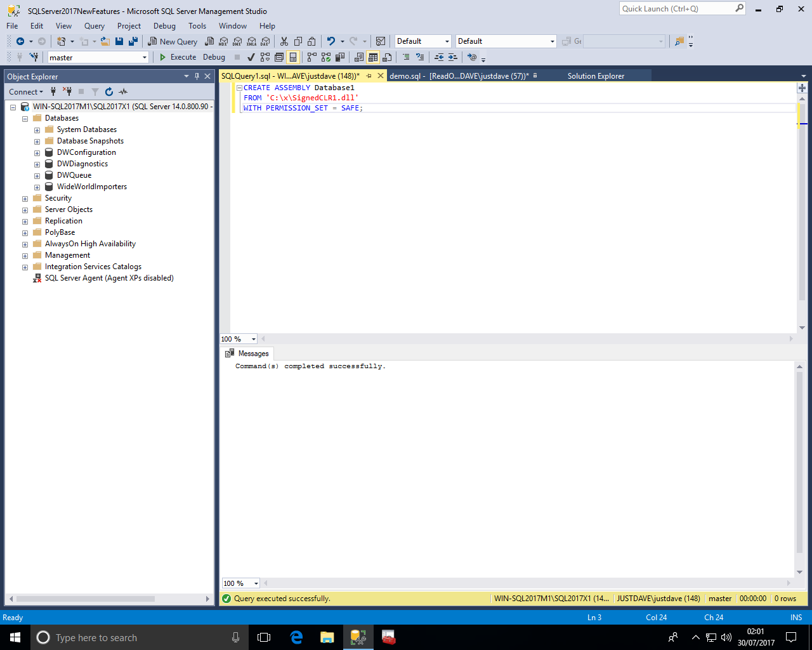Click the Quick Launch search field
Screen dimensions: 812x650
click(676, 9)
